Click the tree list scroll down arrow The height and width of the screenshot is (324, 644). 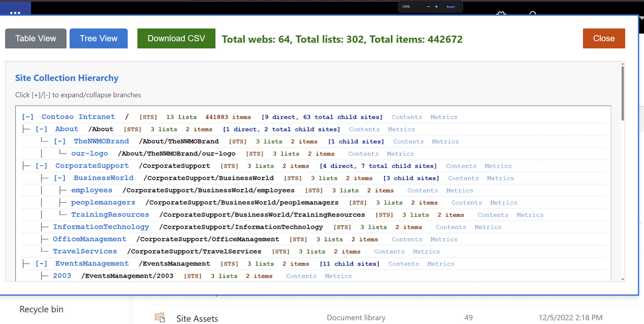[623, 279]
